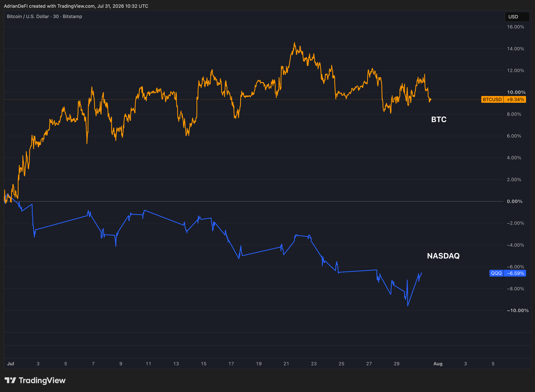Select the −6.59% QQQ value tag
The width and height of the screenshot is (535, 392).
coord(515,273)
